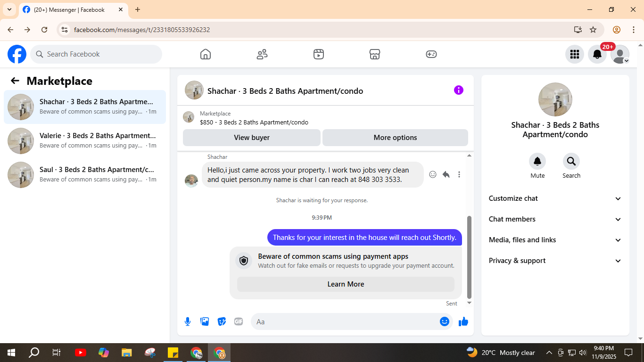Show hidden system tray icons

point(549,353)
